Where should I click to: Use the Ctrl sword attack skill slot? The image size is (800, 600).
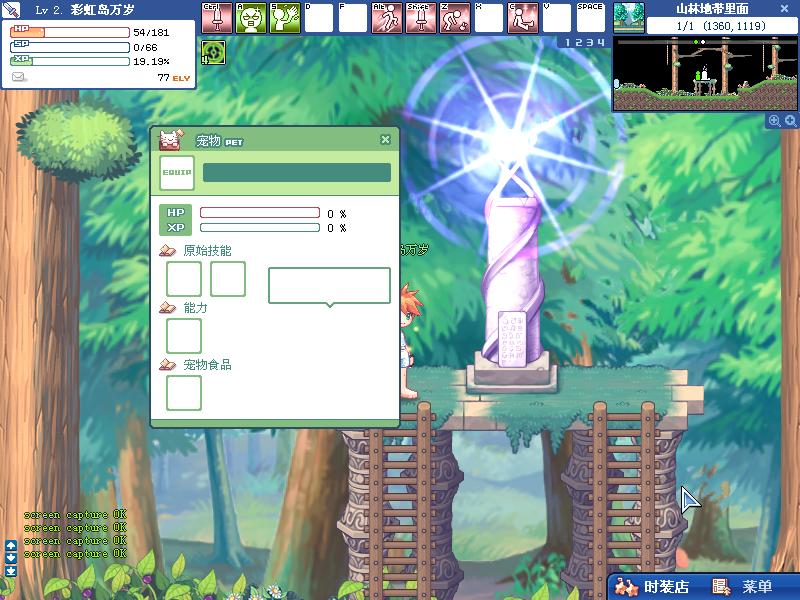coord(217,18)
